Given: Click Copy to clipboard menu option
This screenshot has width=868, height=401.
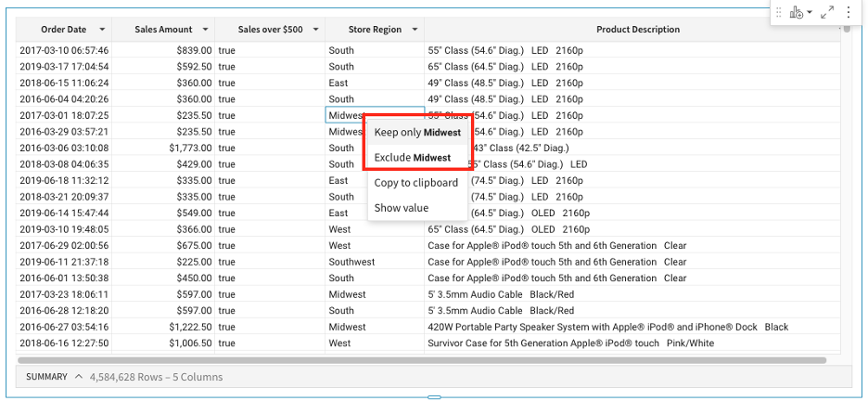Looking at the screenshot, I should pos(415,183).
